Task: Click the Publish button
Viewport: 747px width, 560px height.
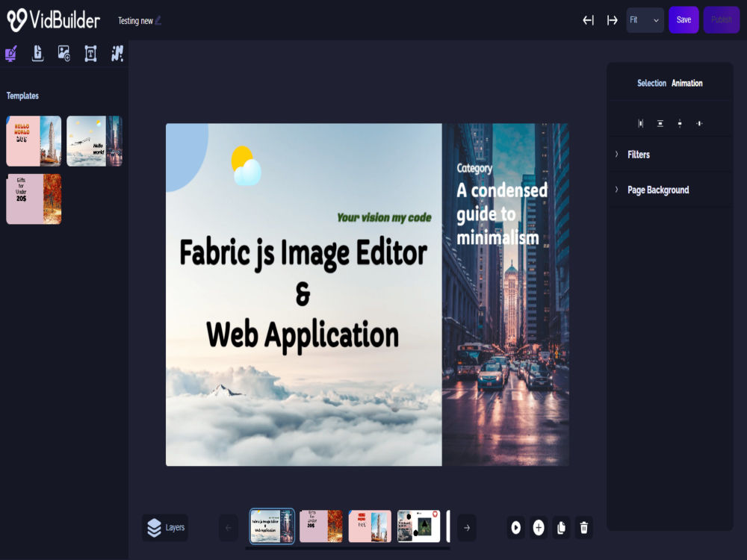Action: (x=722, y=20)
